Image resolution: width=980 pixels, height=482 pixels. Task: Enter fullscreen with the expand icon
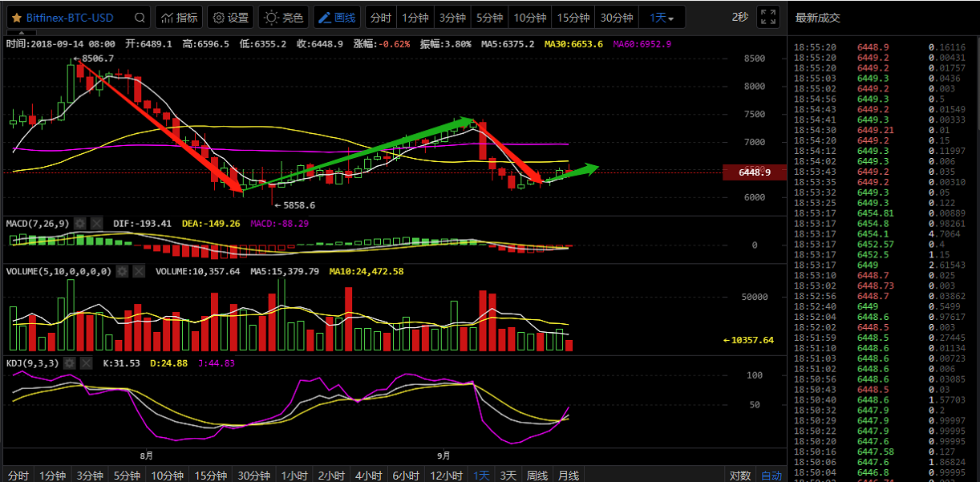tap(767, 18)
